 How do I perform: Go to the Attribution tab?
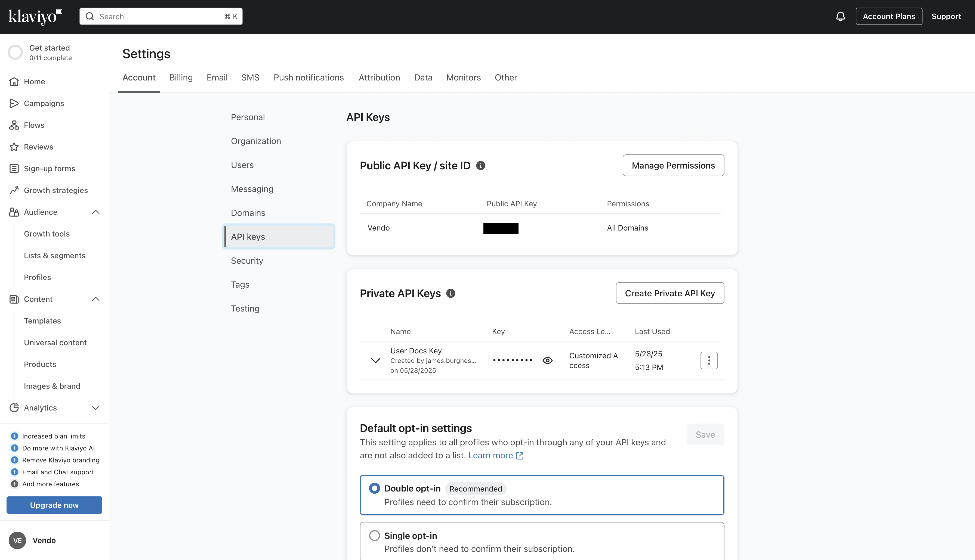point(379,77)
